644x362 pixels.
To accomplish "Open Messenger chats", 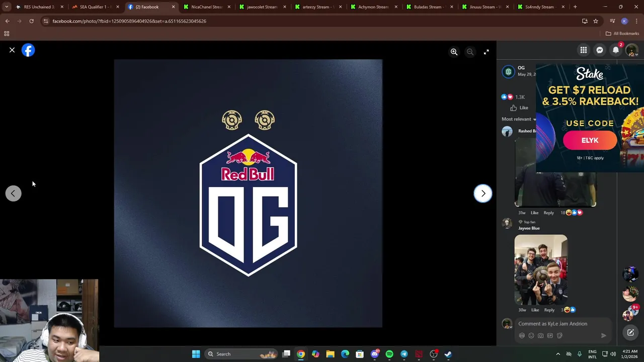I will pyautogui.click(x=600, y=50).
